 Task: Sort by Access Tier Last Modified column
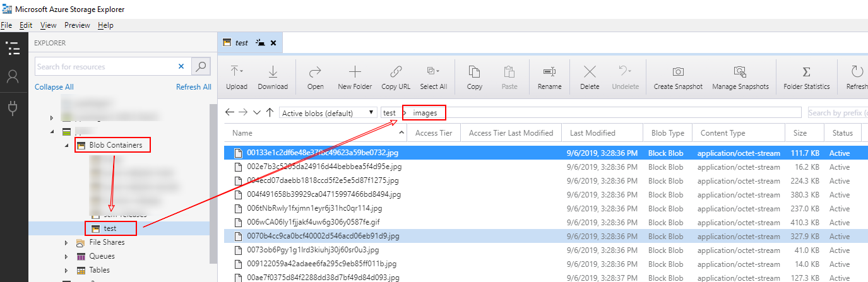point(511,133)
